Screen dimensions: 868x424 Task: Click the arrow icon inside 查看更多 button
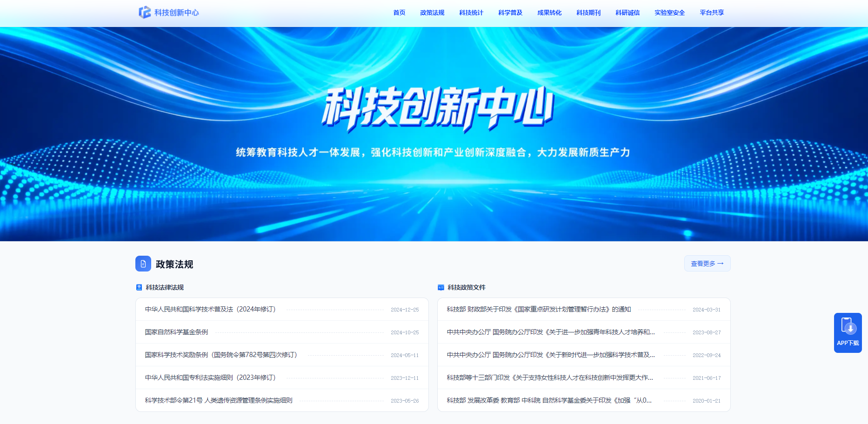(721, 263)
